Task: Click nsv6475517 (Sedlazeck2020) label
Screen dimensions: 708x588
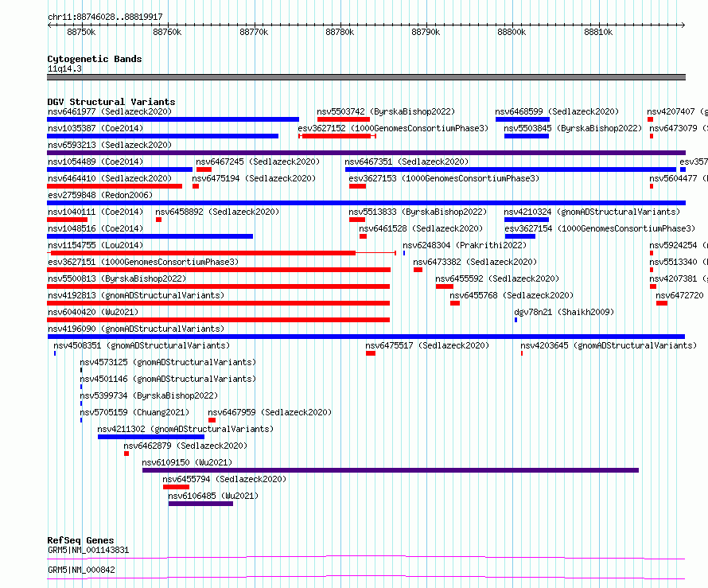Action: coord(427,345)
